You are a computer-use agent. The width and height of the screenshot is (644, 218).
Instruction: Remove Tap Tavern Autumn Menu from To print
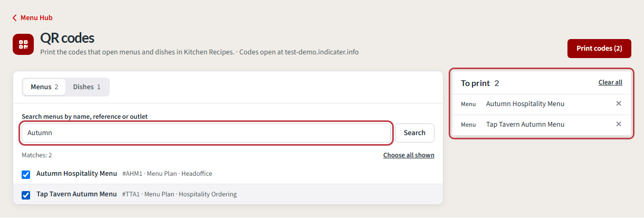coord(619,124)
